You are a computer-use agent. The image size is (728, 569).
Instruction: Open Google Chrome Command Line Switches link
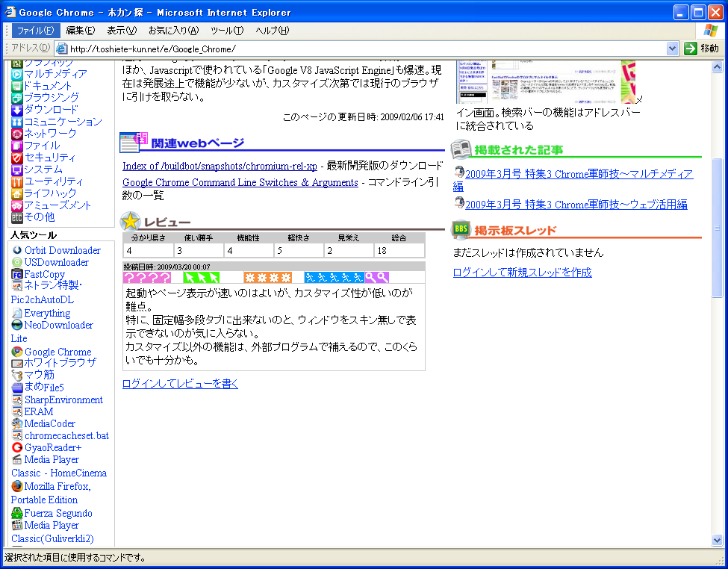click(240, 182)
